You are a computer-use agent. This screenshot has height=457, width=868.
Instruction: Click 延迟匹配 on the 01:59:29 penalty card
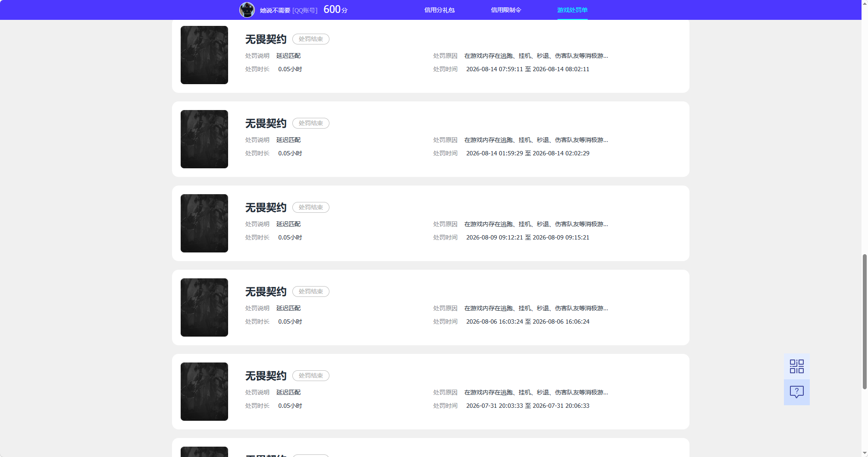(x=288, y=140)
